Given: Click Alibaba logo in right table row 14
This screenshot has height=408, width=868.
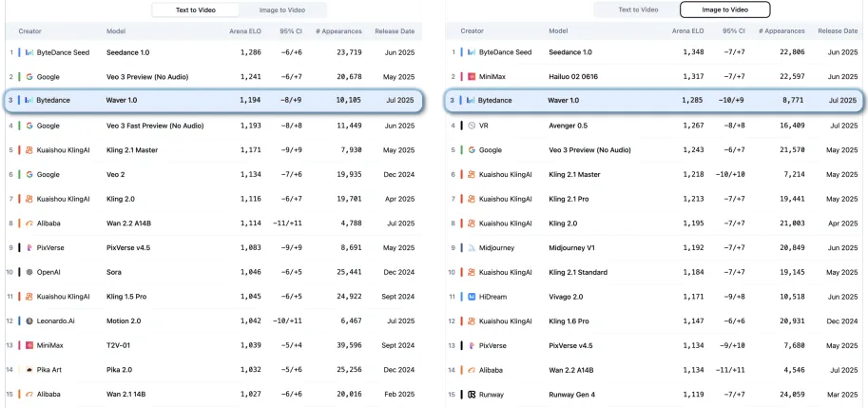Looking at the screenshot, I should point(472,370).
